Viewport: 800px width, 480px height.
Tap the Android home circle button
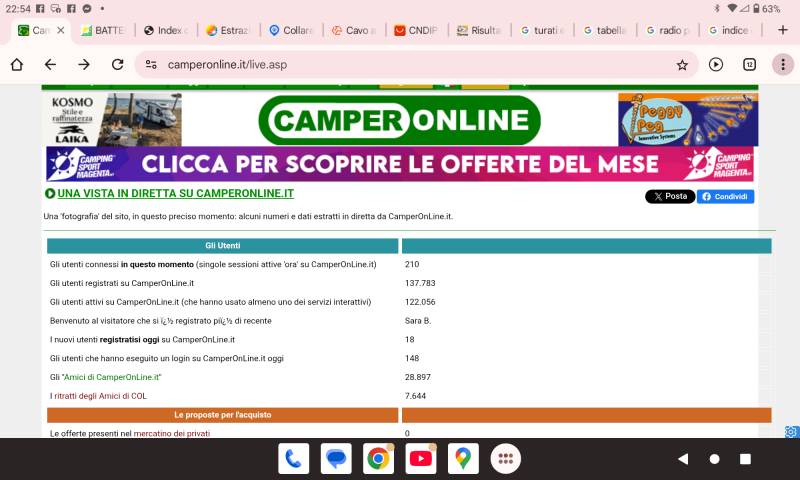tap(714, 459)
